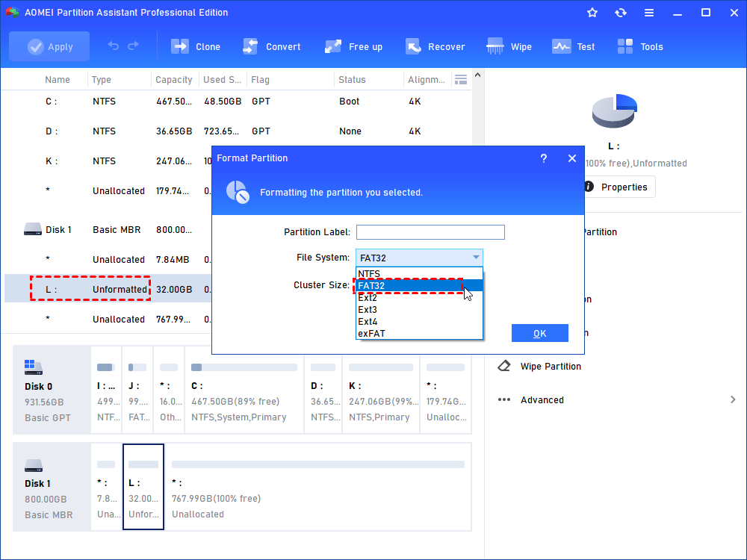Viewport: 747px width, 560px height.
Task: Open the Wipe tool
Action: pyautogui.click(x=509, y=46)
